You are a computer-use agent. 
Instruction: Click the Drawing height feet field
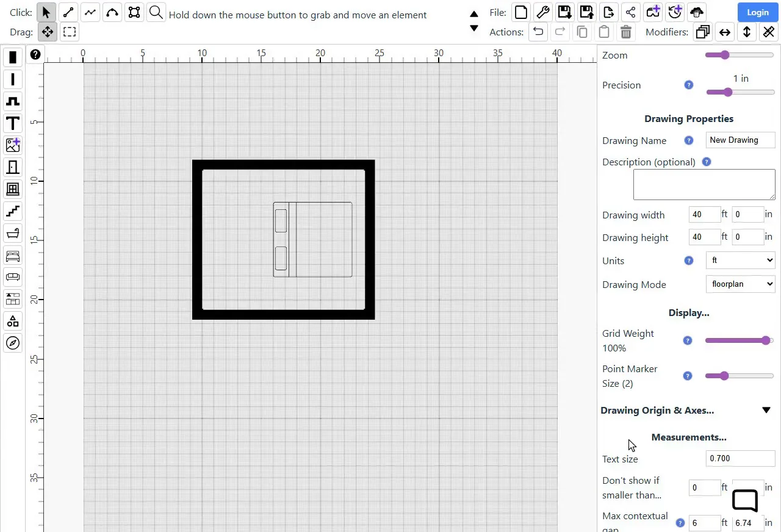(x=704, y=237)
